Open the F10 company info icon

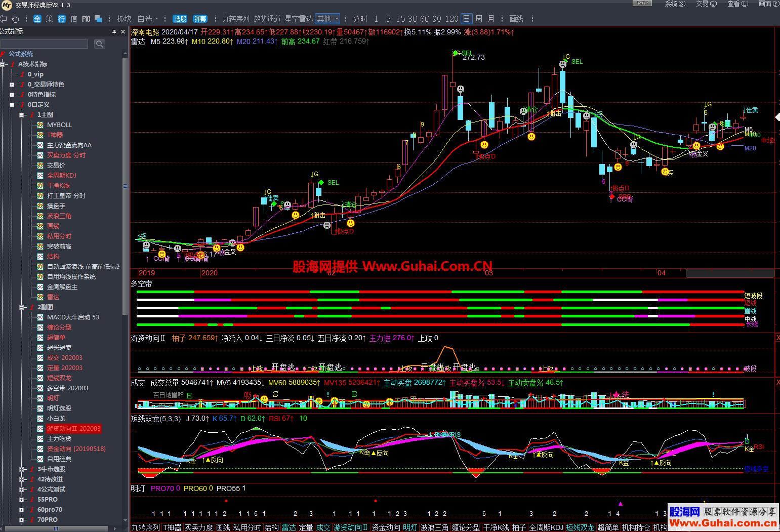[x=86, y=19]
